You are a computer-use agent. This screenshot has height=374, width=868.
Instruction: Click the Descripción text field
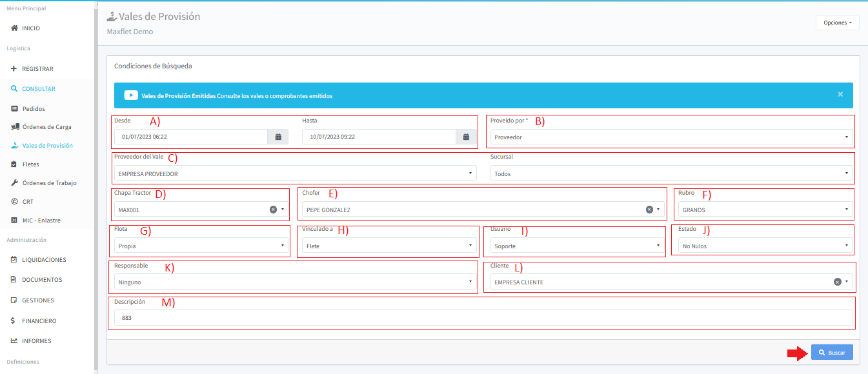483,318
